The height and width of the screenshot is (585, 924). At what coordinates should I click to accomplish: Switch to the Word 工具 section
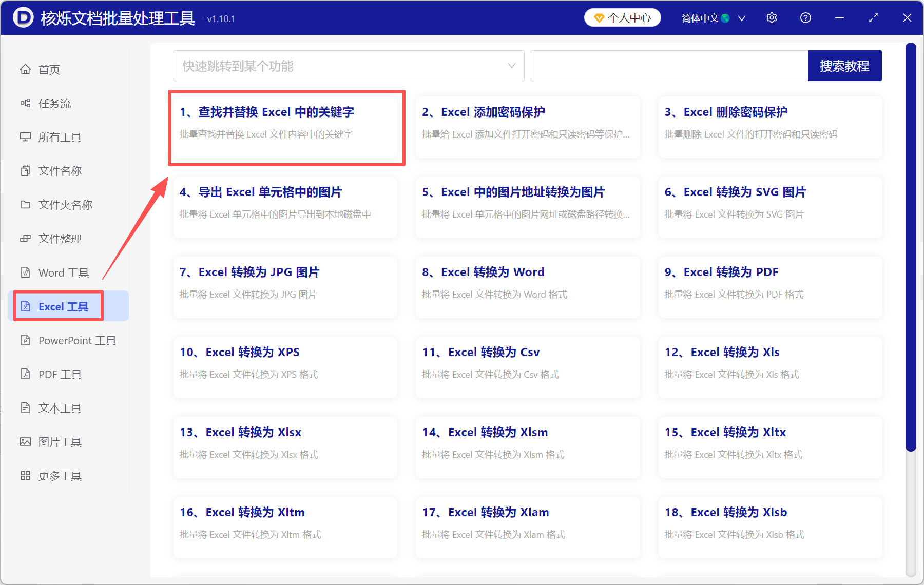[63, 272]
